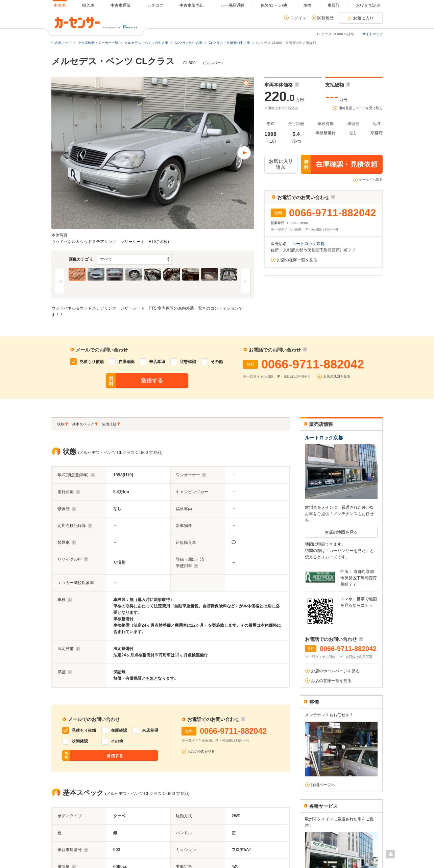This screenshot has height=868, width=434.
Task: Open カタログ top navigation tab
Action: click(155, 5)
